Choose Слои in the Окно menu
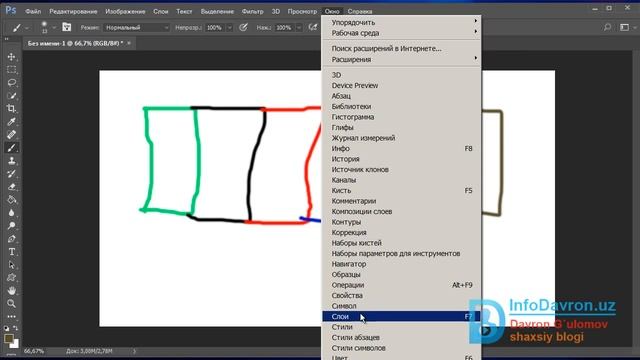The height and width of the screenshot is (360, 640). [402, 316]
